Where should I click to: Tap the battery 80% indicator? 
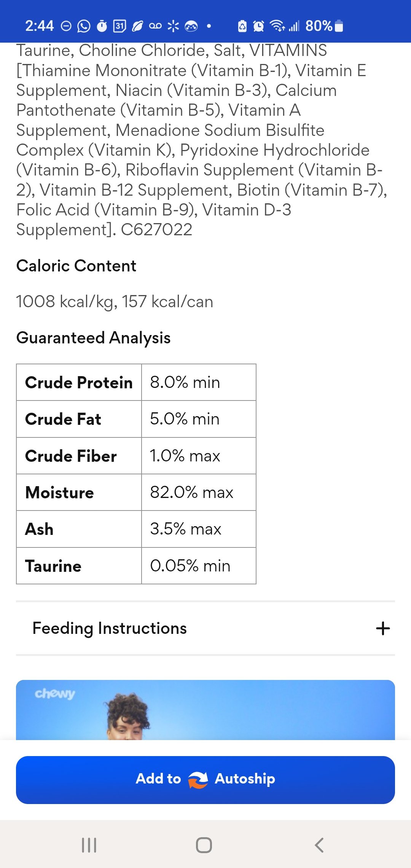click(324, 26)
